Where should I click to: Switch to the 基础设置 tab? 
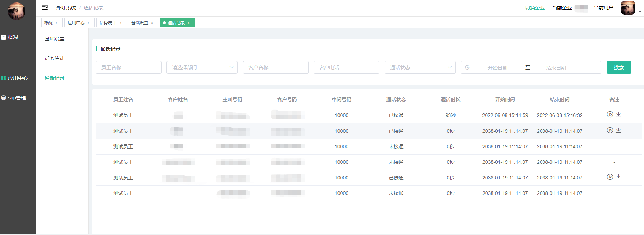pyautogui.click(x=140, y=23)
